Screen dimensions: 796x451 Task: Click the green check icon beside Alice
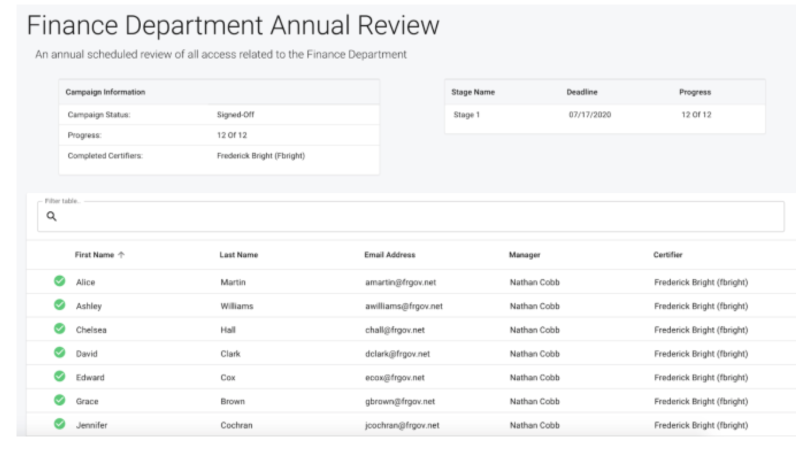tap(59, 282)
